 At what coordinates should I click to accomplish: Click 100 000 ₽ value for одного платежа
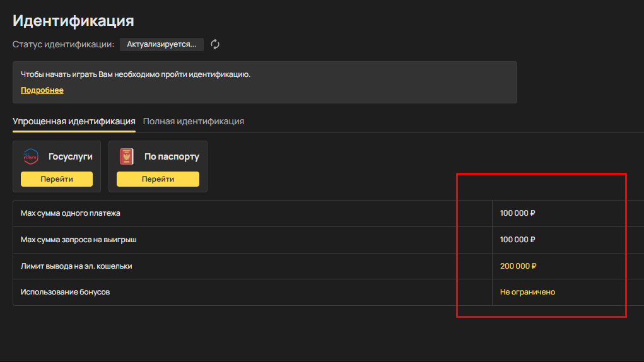point(517,213)
